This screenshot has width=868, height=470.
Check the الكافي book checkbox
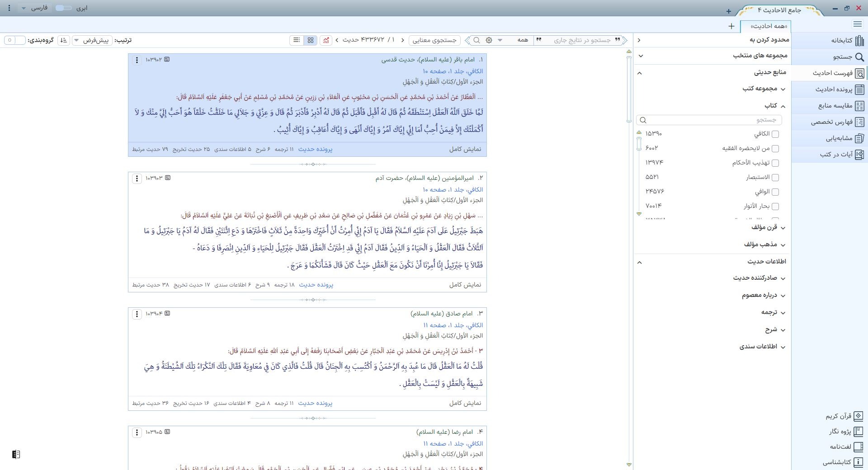tap(775, 134)
